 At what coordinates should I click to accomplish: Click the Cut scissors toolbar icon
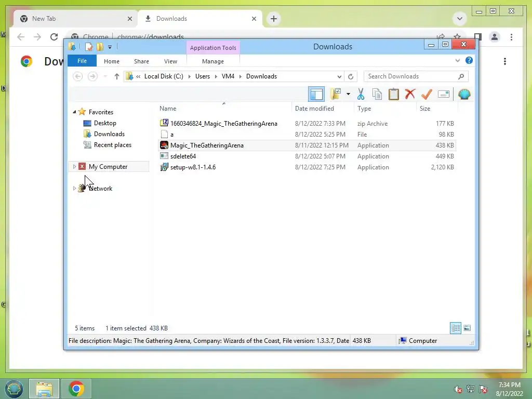pos(361,94)
